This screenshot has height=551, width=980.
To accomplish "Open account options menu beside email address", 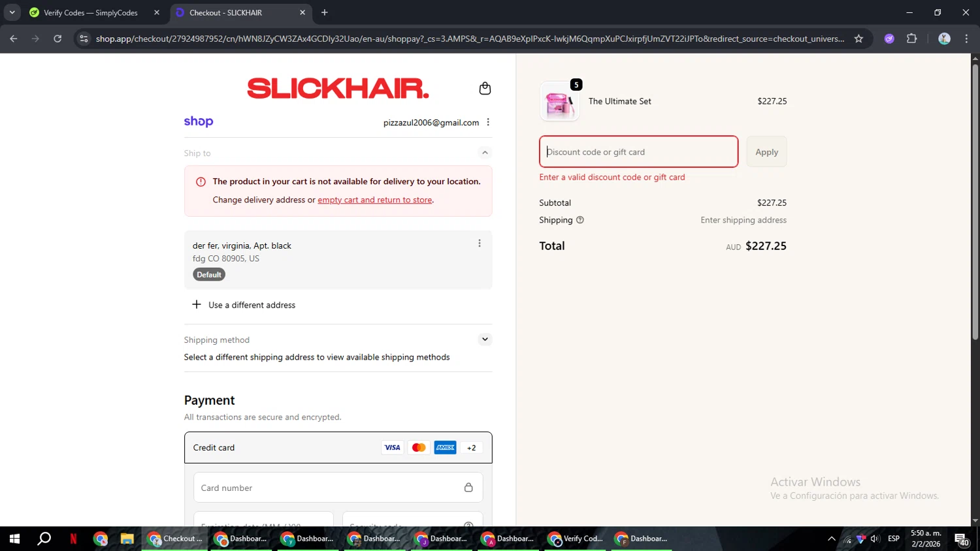I will (x=488, y=122).
